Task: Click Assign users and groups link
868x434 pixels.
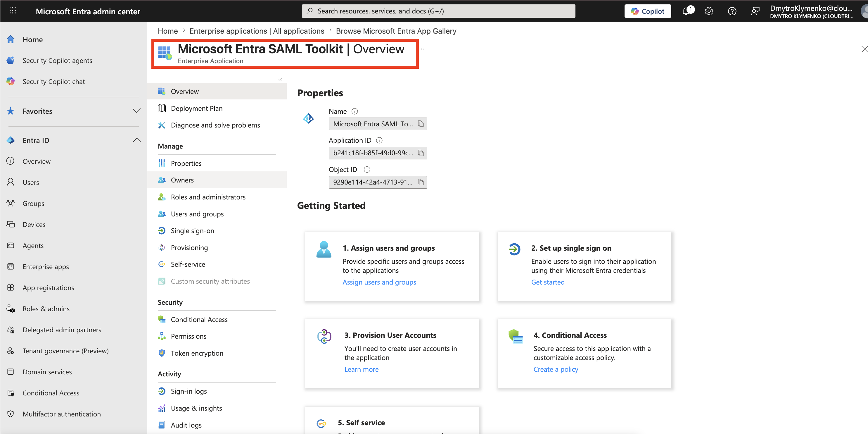Action: click(x=379, y=282)
